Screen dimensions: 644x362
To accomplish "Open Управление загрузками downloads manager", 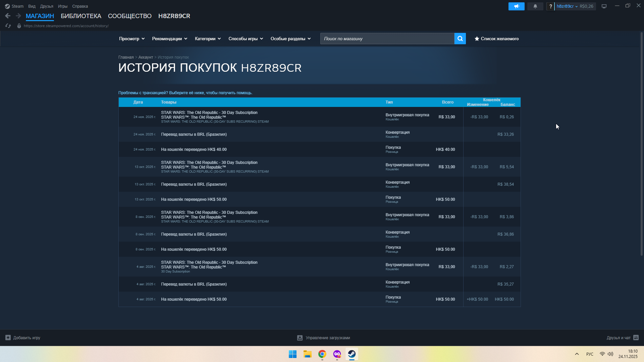I will [324, 338].
